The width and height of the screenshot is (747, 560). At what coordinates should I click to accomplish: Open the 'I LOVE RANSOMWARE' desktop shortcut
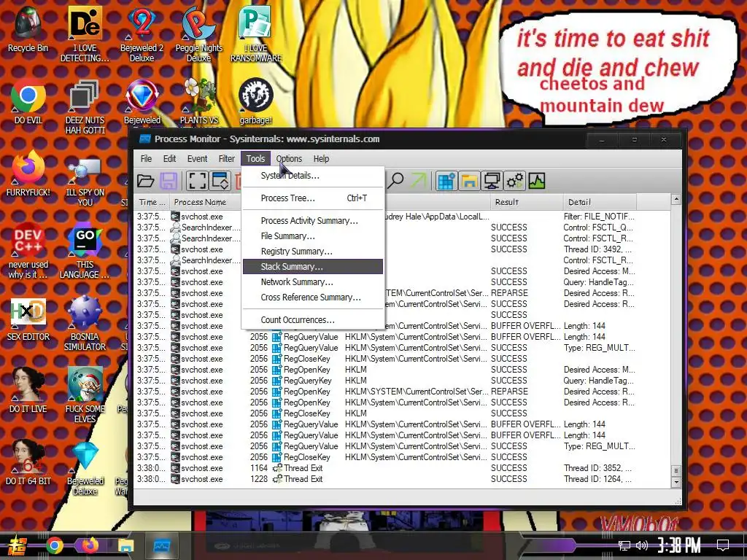256,34
